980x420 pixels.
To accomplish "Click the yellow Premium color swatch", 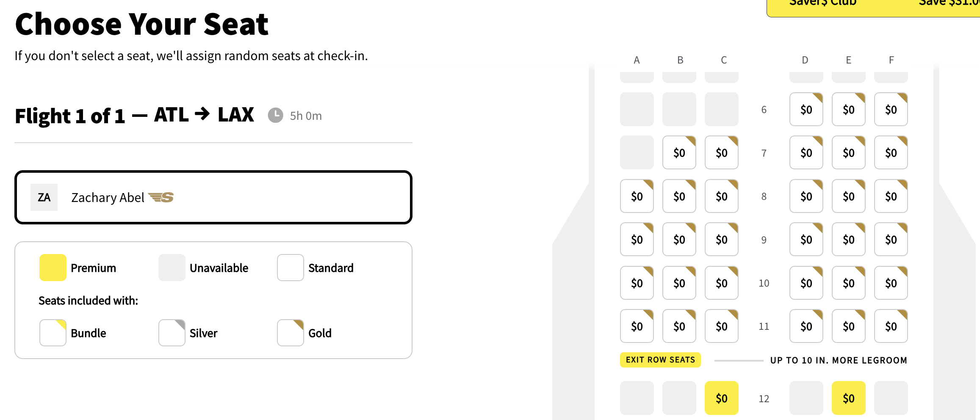I will point(53,268).
